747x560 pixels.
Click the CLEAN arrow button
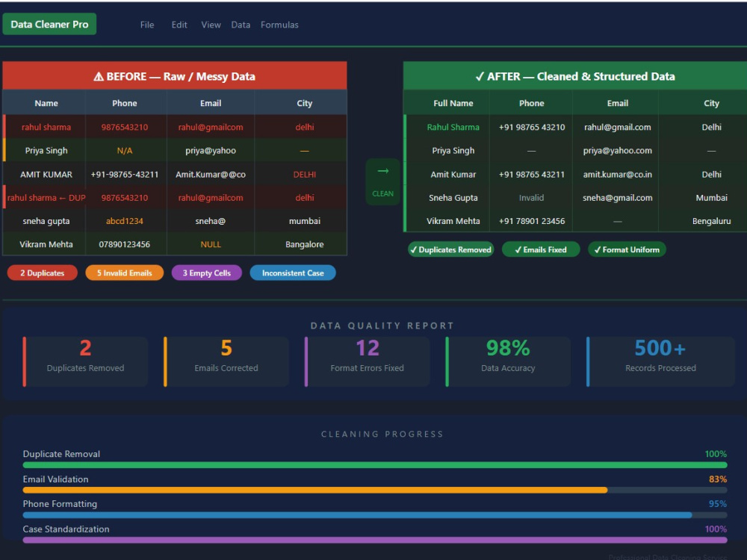(x=383, y=182)
